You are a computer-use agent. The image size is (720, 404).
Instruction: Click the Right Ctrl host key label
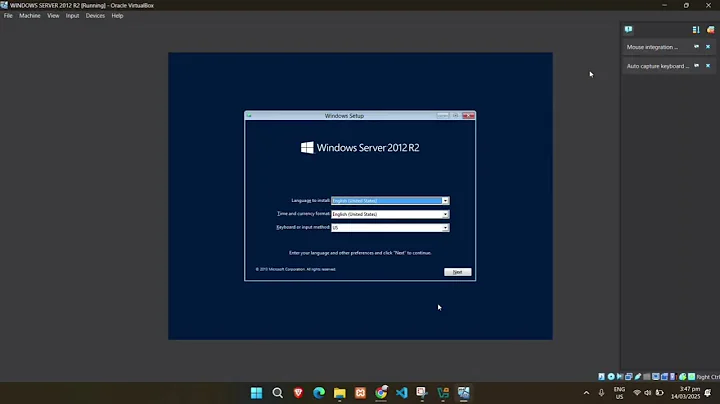[x=708, y=377]
